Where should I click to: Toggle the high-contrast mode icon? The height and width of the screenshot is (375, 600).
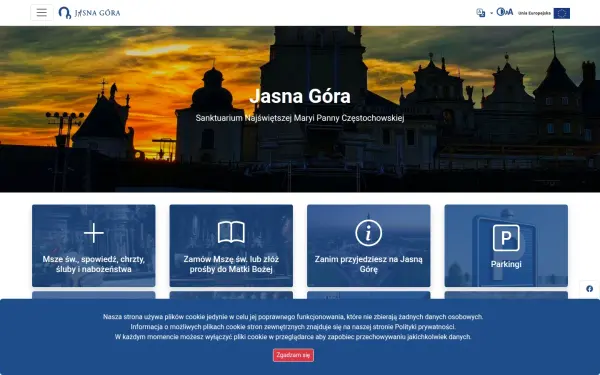pyautogui.click(x=500, y=12)
